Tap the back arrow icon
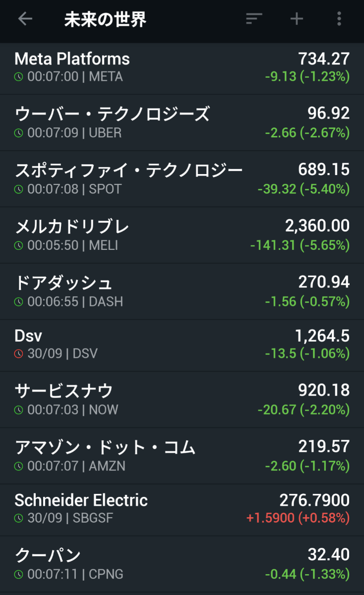Screen dimensions: 364x595 [x=25, y=19]
